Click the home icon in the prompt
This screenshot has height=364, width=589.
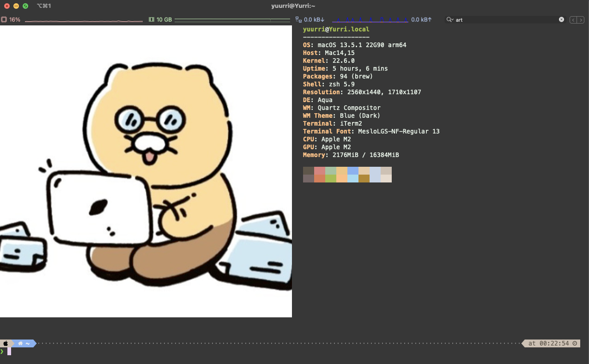click(x=20, y=343)
